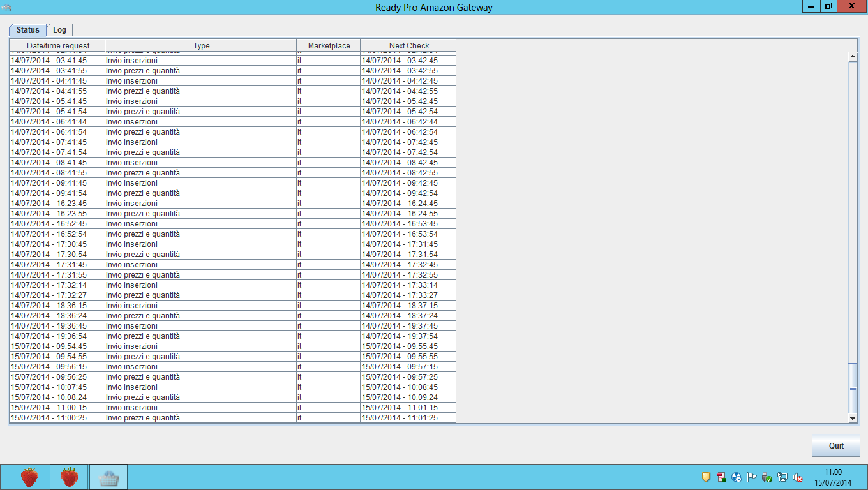Click the Type column header

point(201,45)
